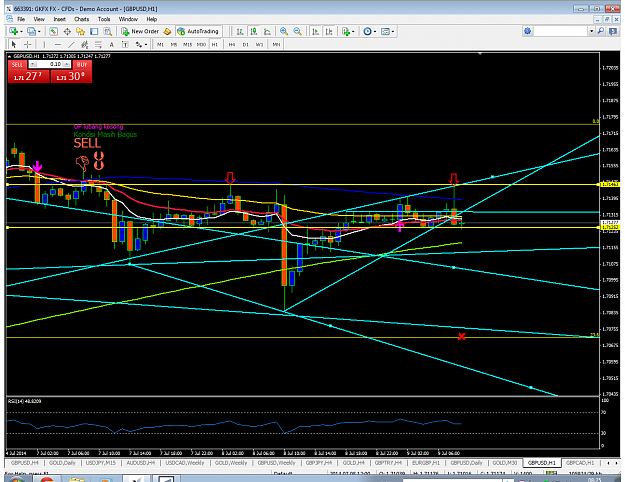The width and height of the screenshot is (625, 482).
Task: Select the Fibonacci retracement tool
Action: tap(98, 44)
